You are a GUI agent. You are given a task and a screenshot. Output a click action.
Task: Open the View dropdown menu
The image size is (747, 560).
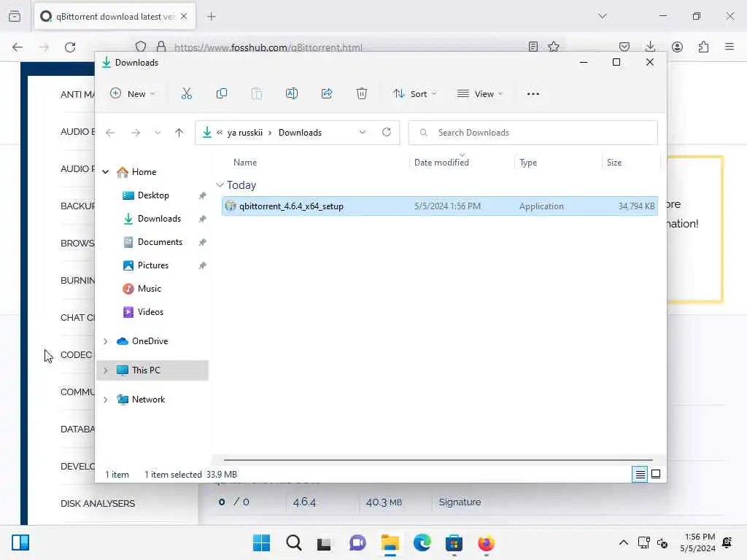479,94
